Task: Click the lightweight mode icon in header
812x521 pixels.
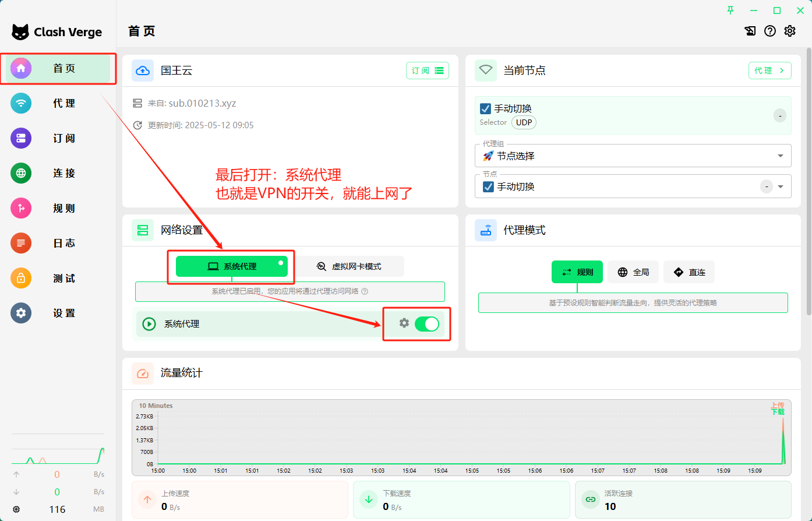Action: click(x=750, y=31)
